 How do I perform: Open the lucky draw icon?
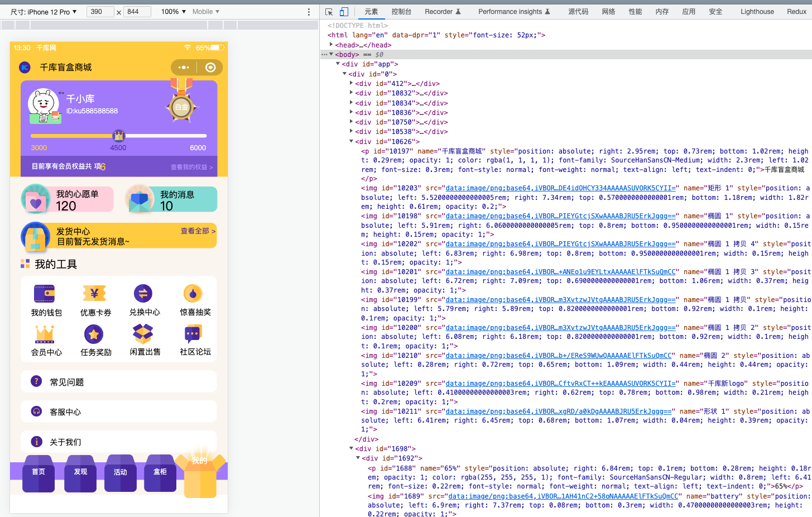(x=193, y=294)
